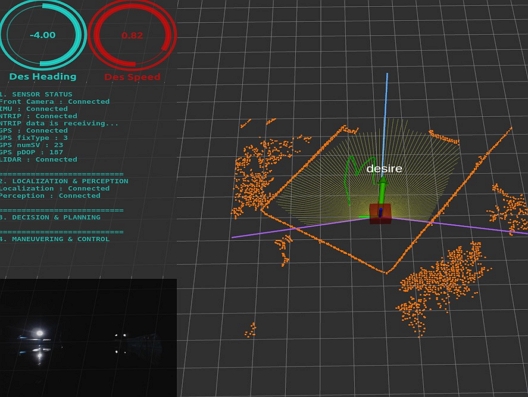Click the cyan Des Heading ring gauge
The height and width of the screenshot is (397, 528).
tap(43, 35)
